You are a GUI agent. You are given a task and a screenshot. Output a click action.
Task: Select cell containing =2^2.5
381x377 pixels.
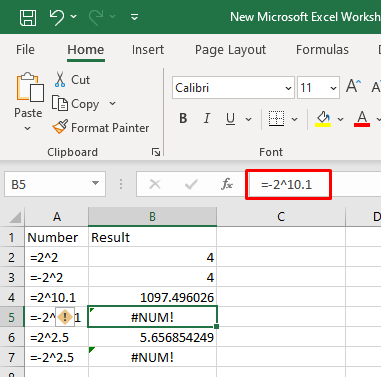(56, 337)
